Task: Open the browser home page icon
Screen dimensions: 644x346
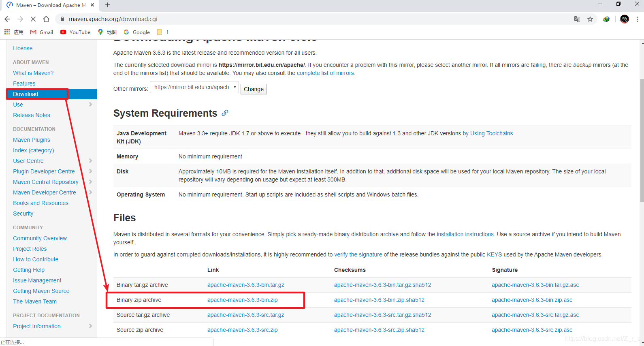Action: click(x=46, y=19)
